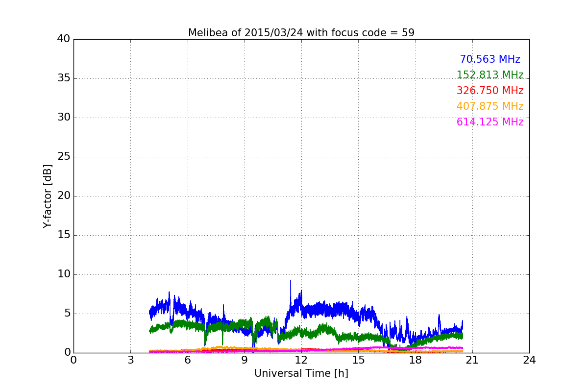Click the y-axis tick value 15
Screen dimensions: 588x392
click(64, 235)
